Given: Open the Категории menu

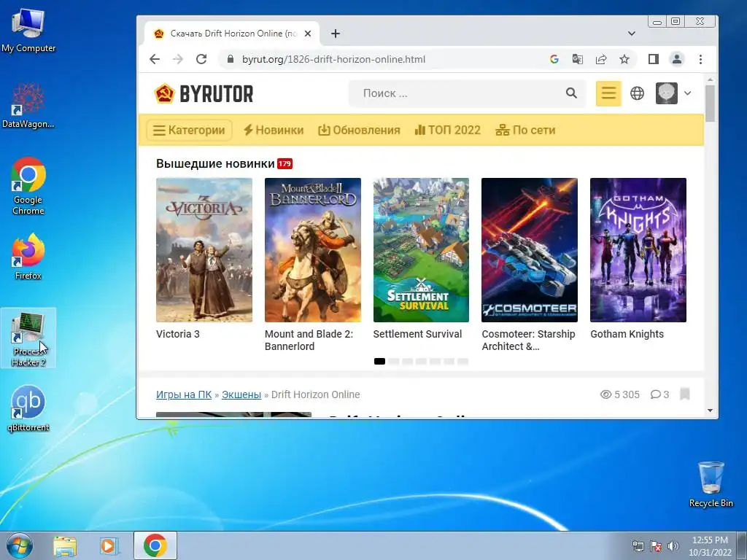Looking at the screenshot, I should pyautogui.click(x=189, y=130).
